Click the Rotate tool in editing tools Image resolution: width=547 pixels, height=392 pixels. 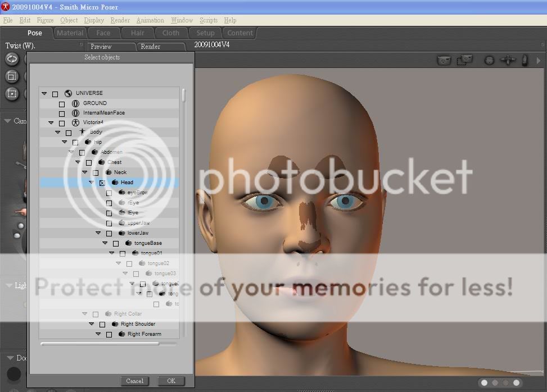tap(12, 59)
